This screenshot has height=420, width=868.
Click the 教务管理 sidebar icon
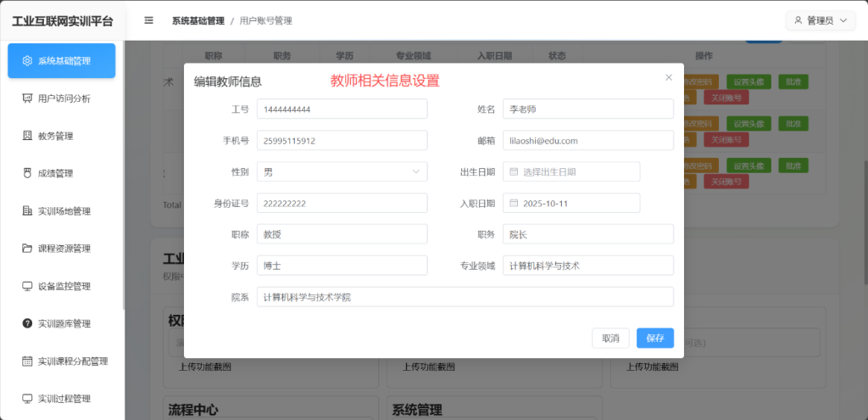[x=27, y=136]
